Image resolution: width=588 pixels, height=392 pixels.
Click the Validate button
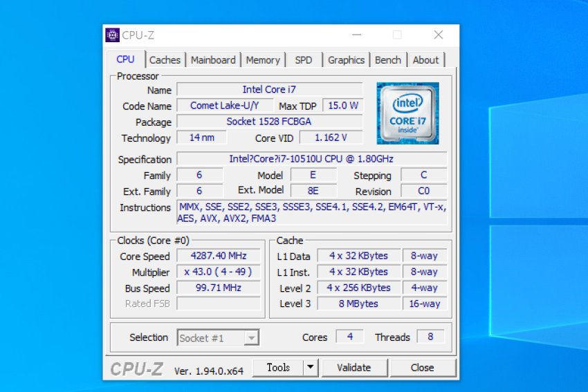[x=354, y=368]
